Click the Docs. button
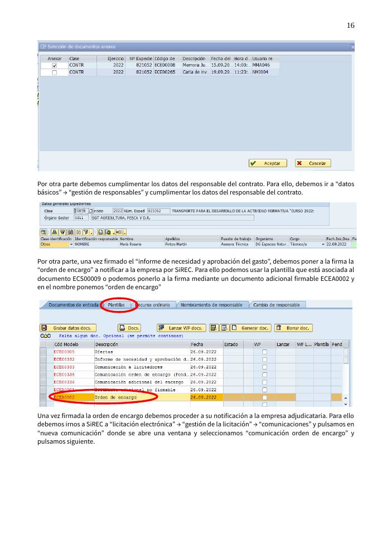The width and height of the screenshot is (392, 554). (129, 328)
